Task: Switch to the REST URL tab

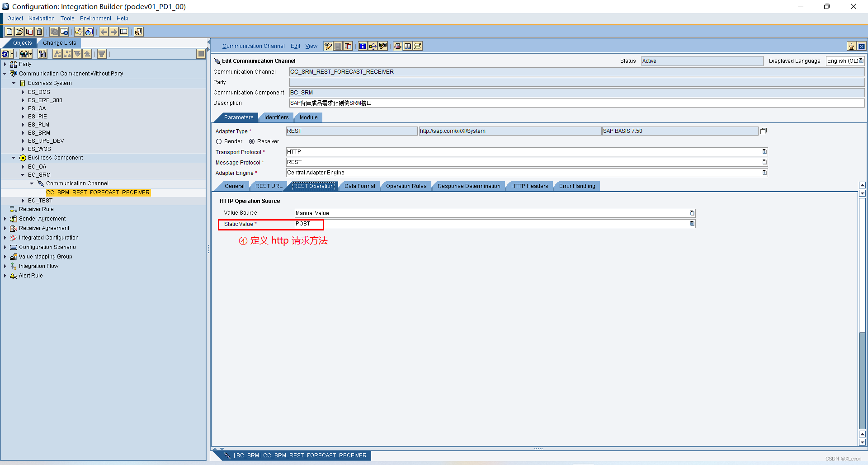Action: [x=269, y=186]
